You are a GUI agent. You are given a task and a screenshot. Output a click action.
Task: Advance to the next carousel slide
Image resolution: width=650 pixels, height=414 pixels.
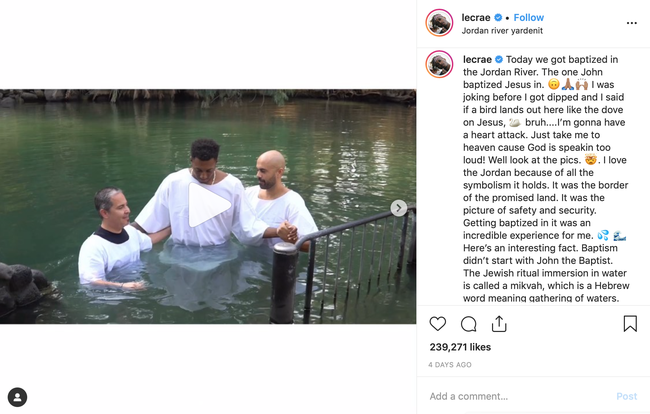pyautogui.click(x=398, y=208)
